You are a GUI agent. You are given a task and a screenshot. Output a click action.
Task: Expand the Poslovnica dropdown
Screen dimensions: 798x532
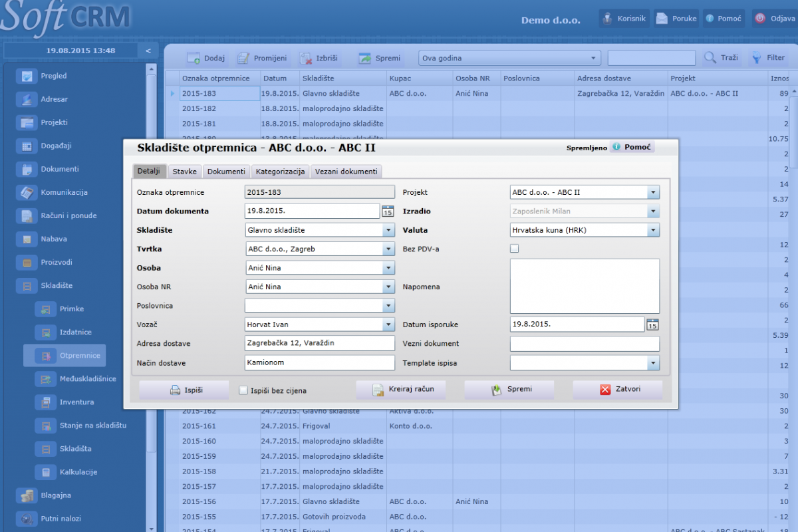[x=388, y=306]
